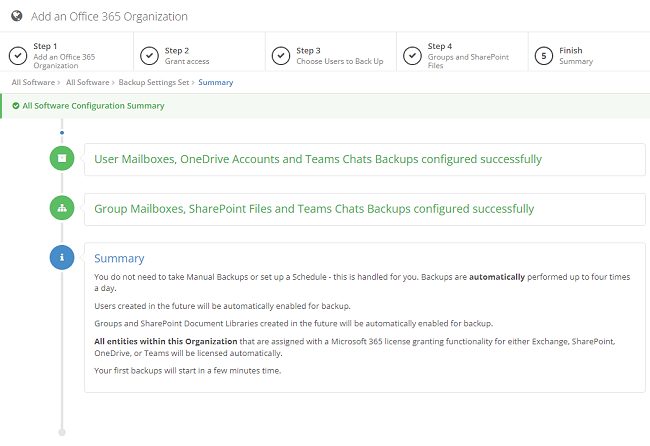Click the Groups and SharePoint Document Libraries sentence
This screenshot has width=650, height=446.
293,323
